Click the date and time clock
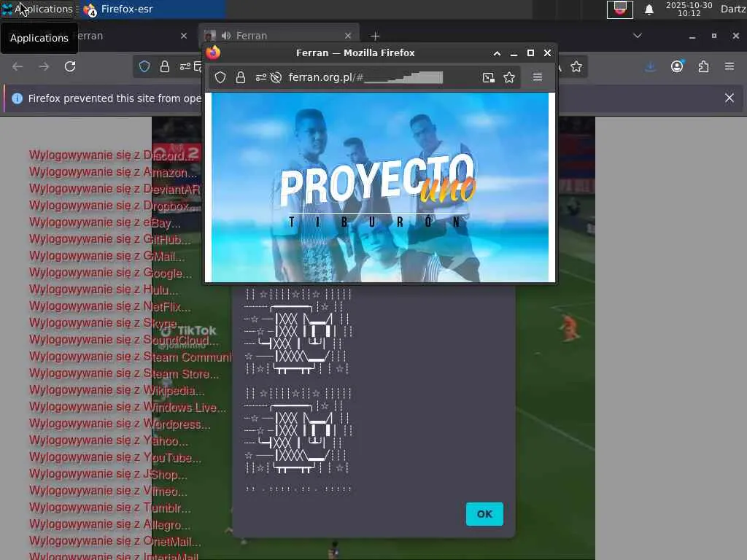This screenshot has width=747, height=560. pos(689,9)
